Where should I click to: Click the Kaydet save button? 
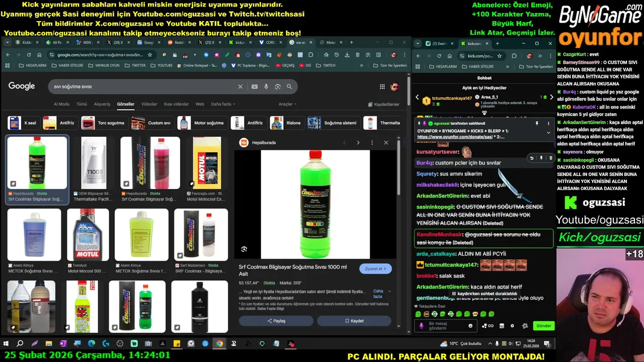354,321
